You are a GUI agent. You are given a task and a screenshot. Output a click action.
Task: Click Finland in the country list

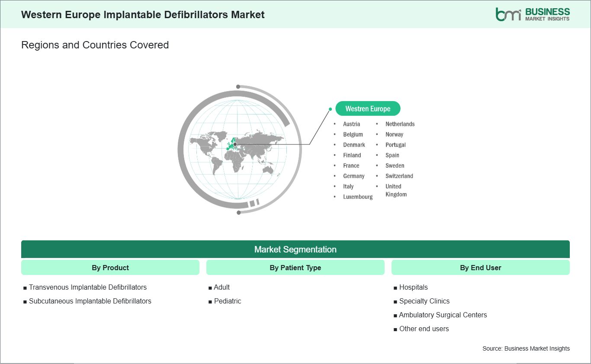click(x=352, y=155)
